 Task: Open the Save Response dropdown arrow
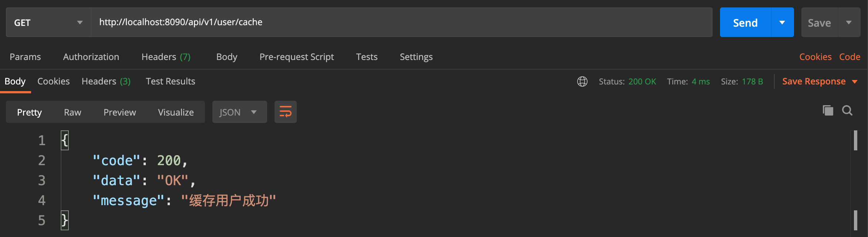[x=855, y=81]
